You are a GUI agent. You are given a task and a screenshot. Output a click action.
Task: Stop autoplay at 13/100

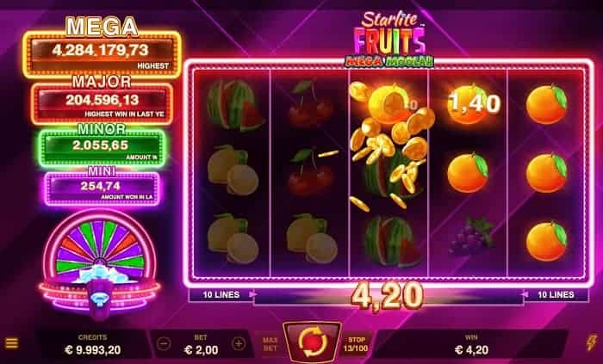coord(357,344)
